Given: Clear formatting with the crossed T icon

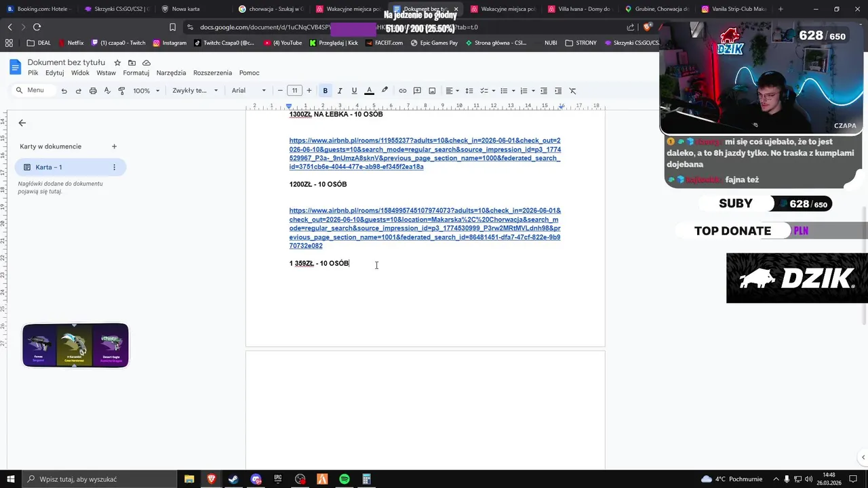Looking at the screenshot, I should tap(572, 91).
